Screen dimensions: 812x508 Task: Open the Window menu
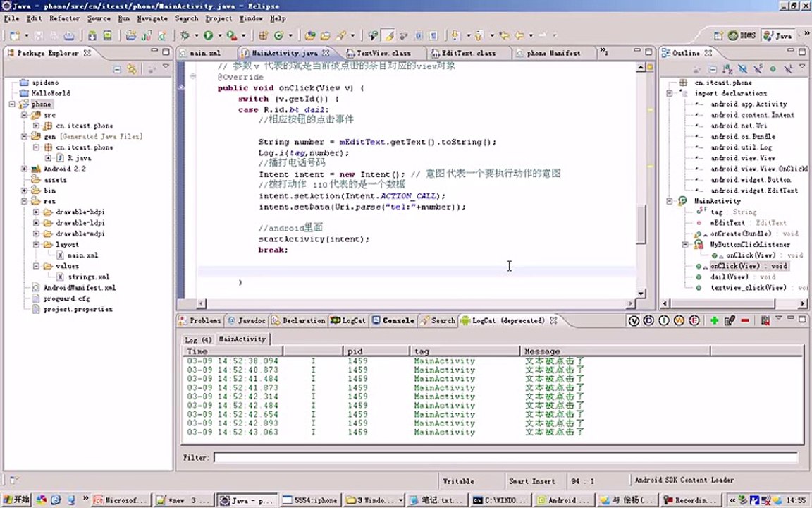point(251,18)
